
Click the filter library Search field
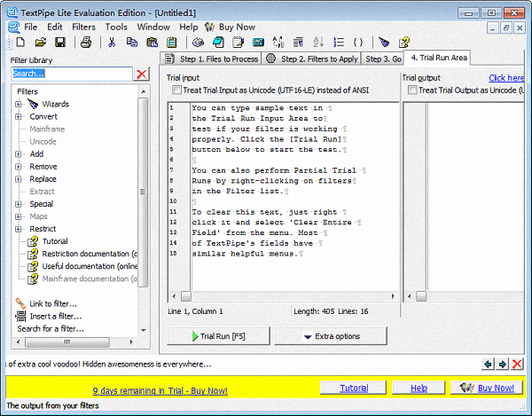[x=72, y=74]
